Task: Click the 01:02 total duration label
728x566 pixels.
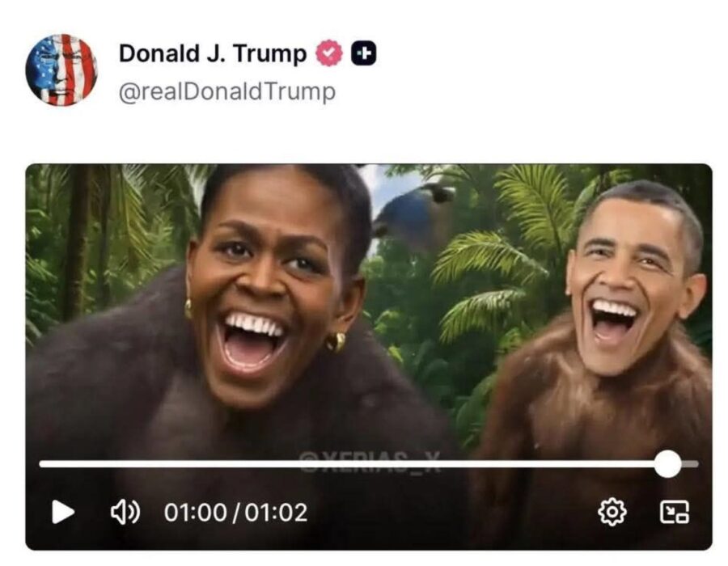Action: (x=276, y=513)
